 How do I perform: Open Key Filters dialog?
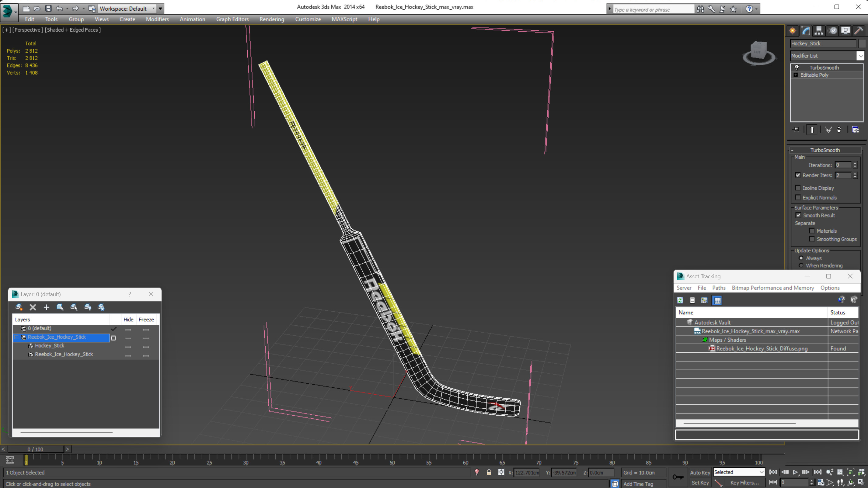coord(744,483)
